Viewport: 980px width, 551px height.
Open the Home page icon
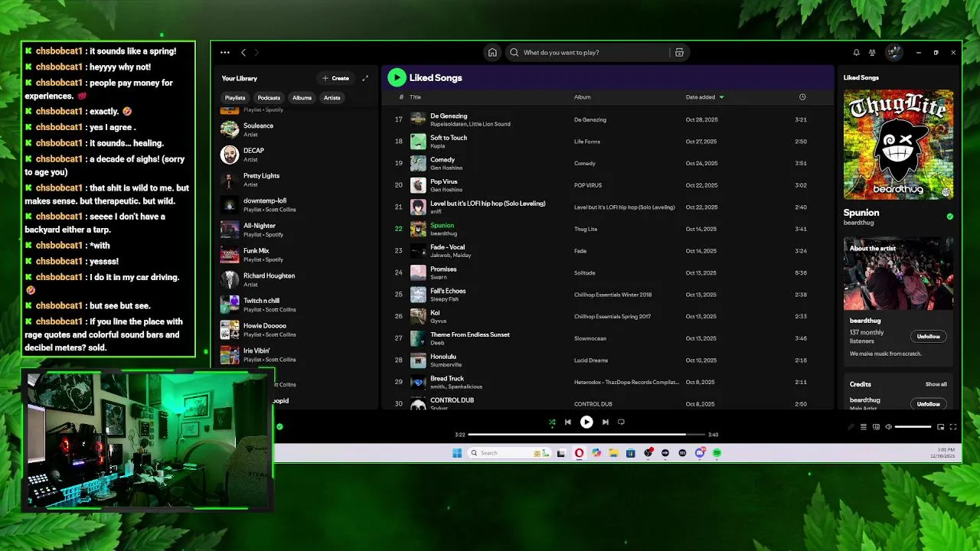coord(492,53)
